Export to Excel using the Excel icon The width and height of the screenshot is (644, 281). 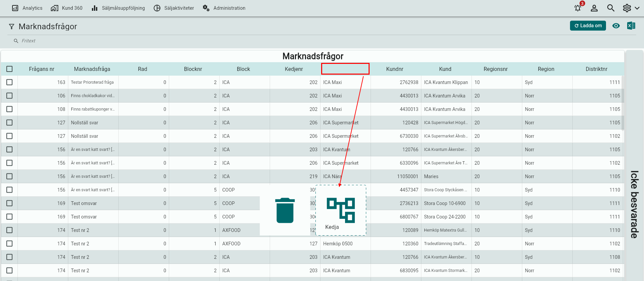tap(631, 26)
